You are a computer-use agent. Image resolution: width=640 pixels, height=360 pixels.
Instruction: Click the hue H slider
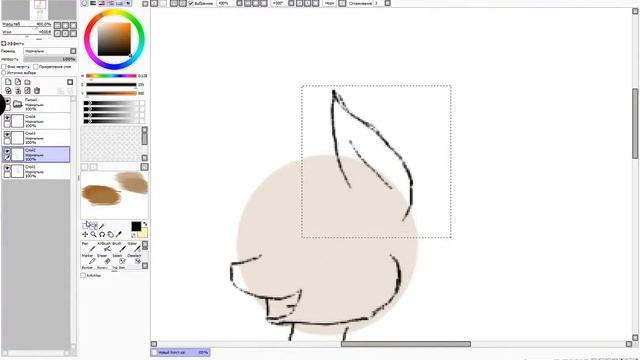point(111,76)
